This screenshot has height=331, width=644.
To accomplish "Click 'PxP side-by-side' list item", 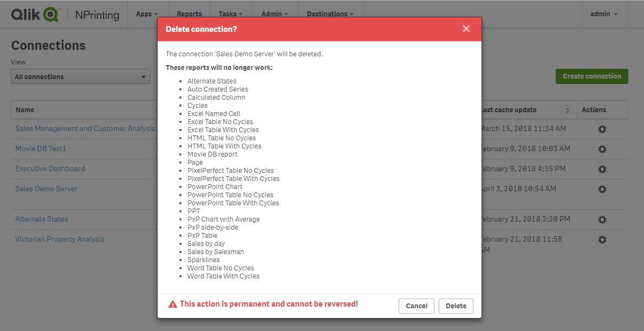I will [213, 228].
